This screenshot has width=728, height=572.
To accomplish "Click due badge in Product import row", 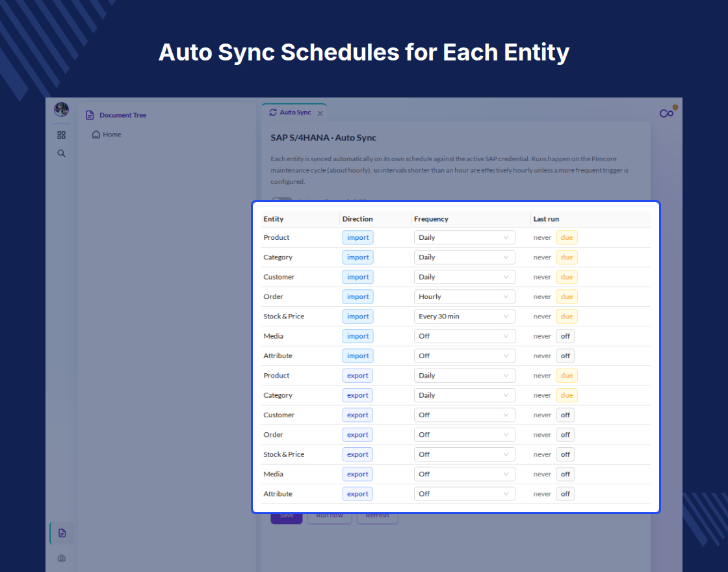I will pos(567,237).
